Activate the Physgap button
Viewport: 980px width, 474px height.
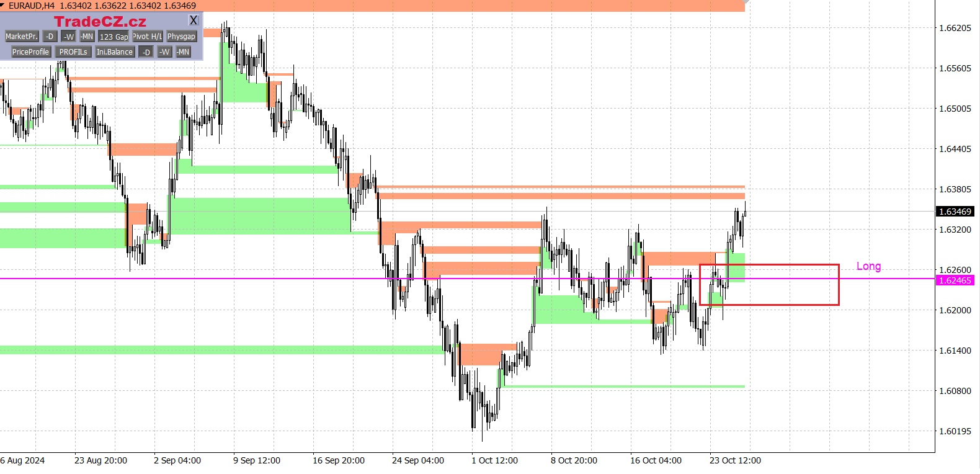[181, 37]
